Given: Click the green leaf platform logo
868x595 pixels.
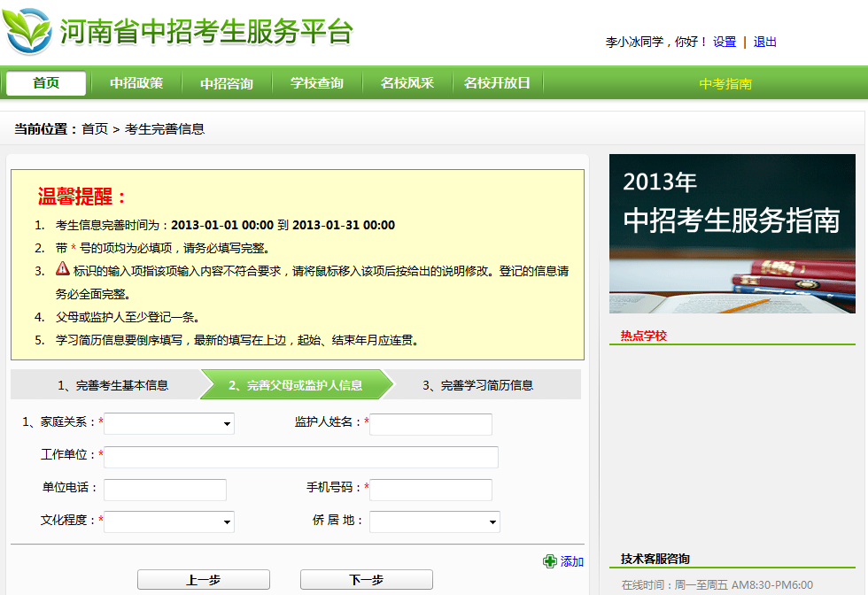Looking at the screenshot, I should coord(27,31).
